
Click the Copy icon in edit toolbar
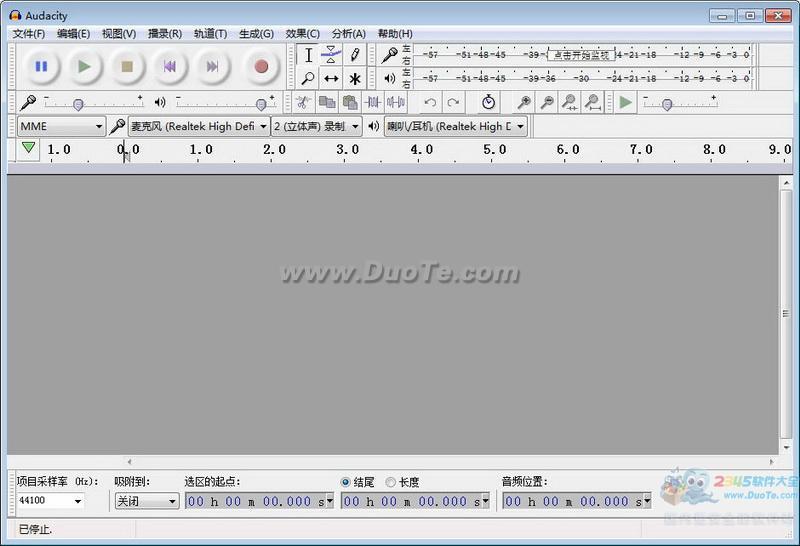[x=327, y=103]
